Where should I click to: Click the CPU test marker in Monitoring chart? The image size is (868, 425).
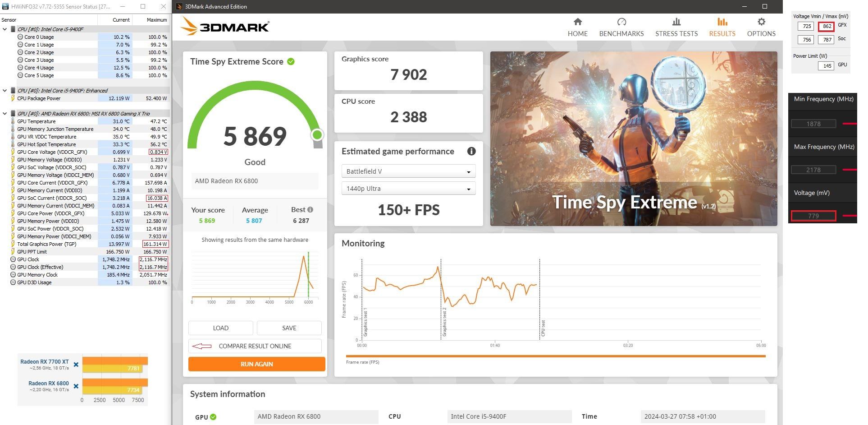(543, 328)
